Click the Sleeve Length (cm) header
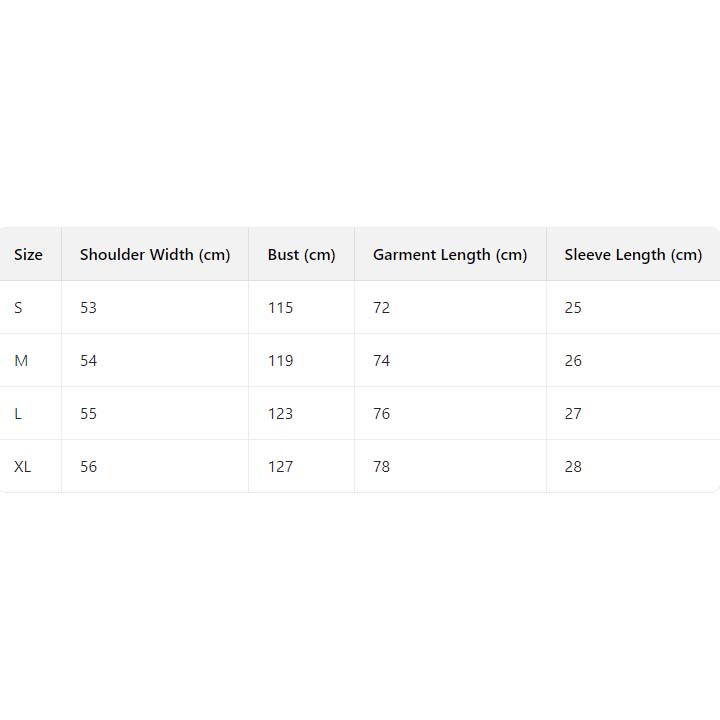Viewport: 720px width, 720px height. pos(633,254)
